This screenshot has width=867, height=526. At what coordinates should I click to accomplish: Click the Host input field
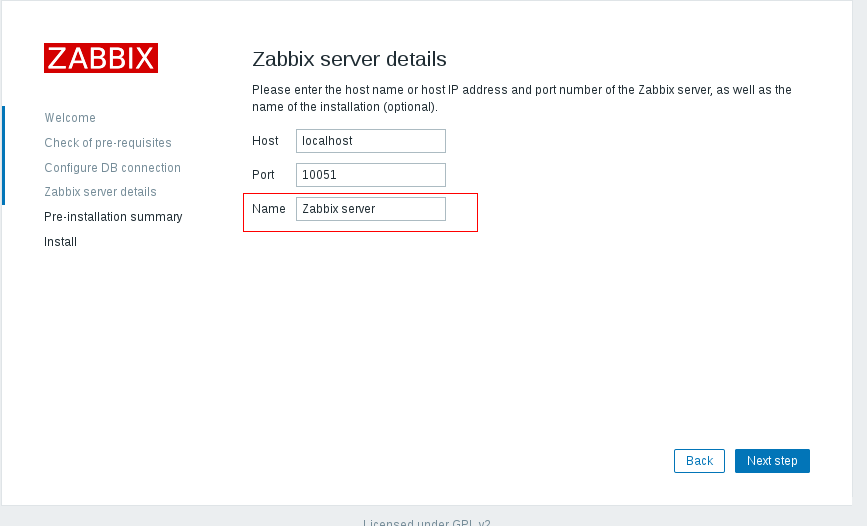coord(370,141)
